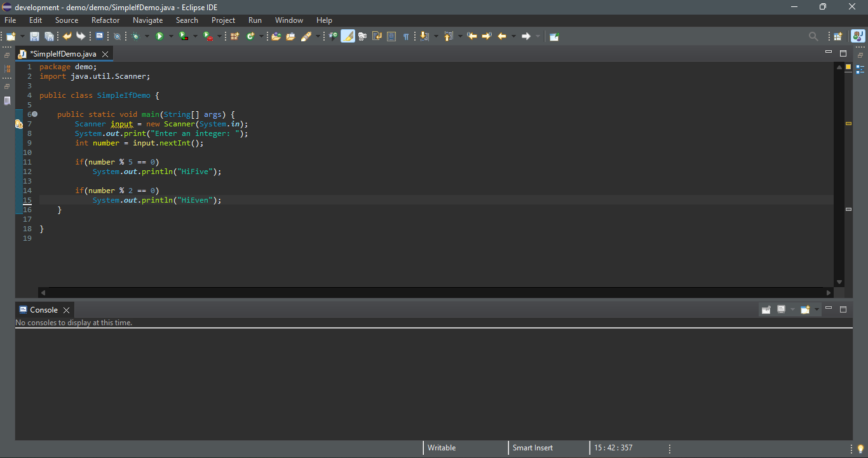Click the Open Perspective icon

(838, 36)
